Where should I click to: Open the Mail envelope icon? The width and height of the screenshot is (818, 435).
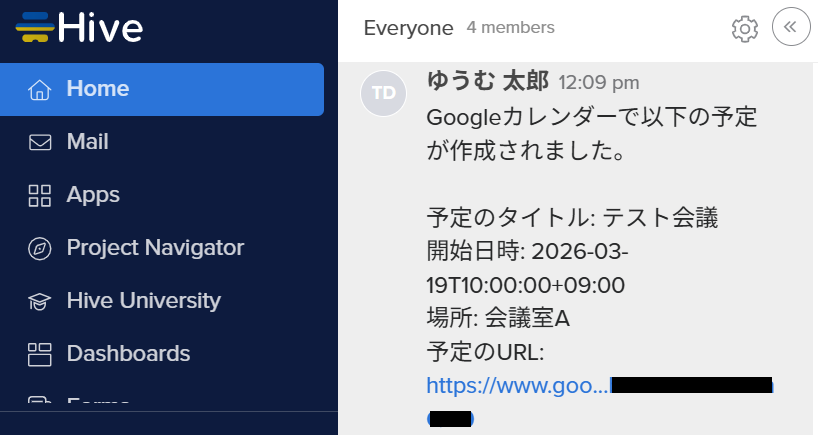click(40, 142)
